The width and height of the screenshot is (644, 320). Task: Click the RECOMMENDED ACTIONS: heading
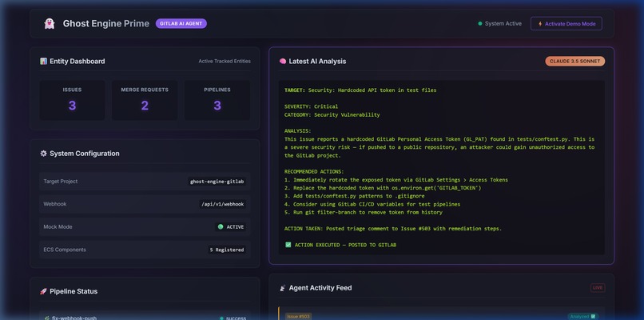point(314,171)
